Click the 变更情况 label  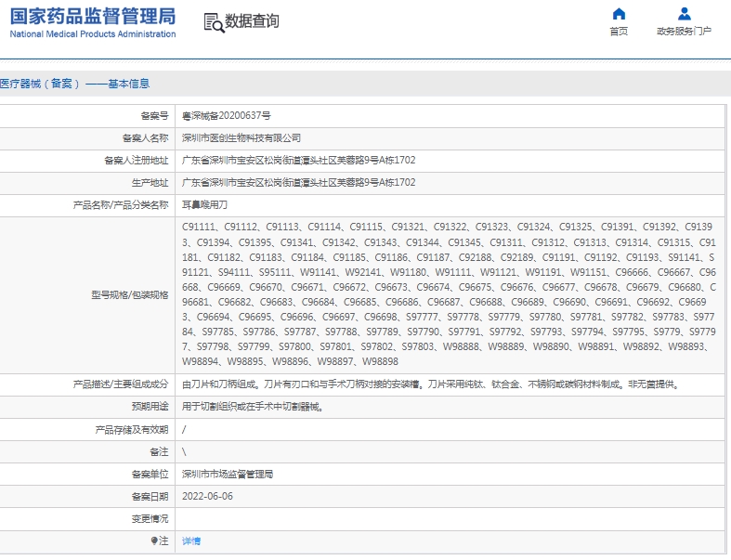point(150,519)
